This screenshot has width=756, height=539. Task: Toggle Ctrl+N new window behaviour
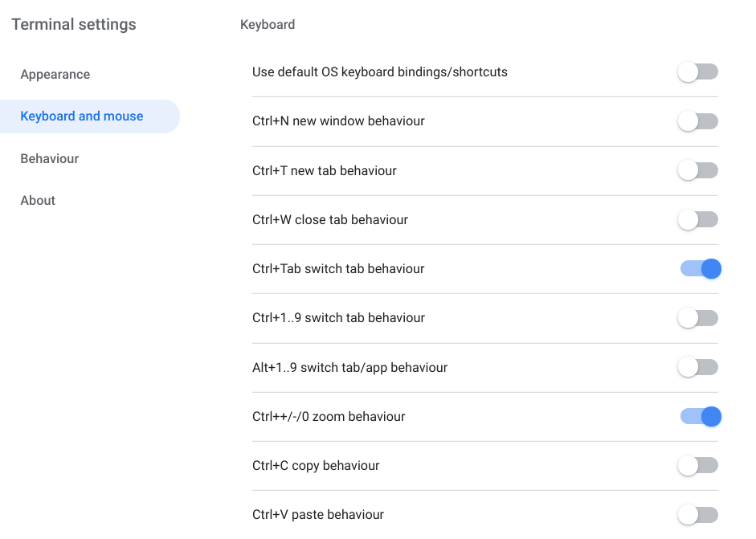pyautogui.click(x=697, y=121)
